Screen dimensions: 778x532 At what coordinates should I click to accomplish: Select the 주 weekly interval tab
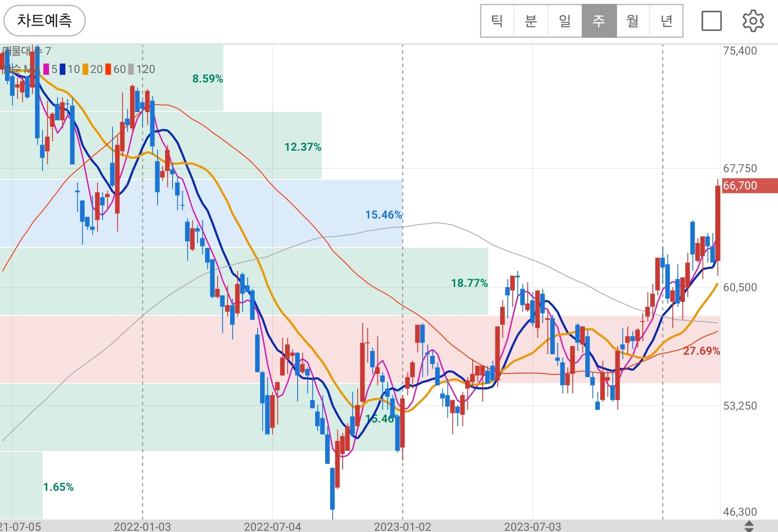[599, 21]
